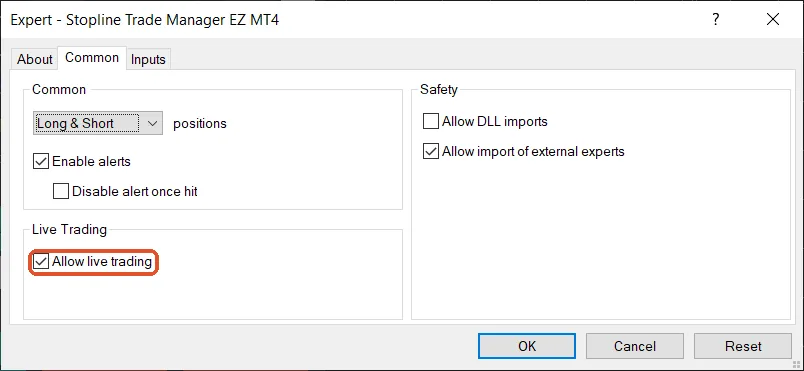Viewport: 804px width, 371px height.
Task: Reset settings using the Reset button
Action: click(x=743, y=346)
